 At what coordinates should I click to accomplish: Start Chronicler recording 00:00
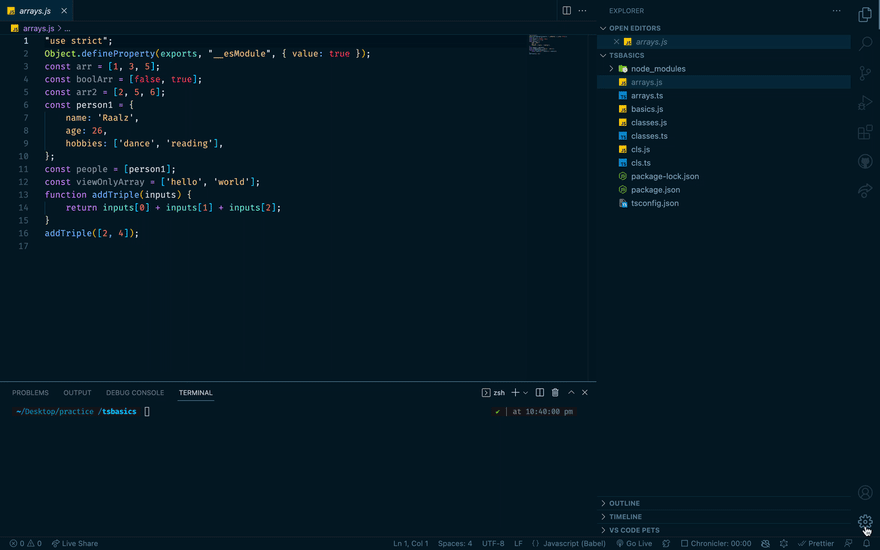pyautogui.click(x=716, y=543)
